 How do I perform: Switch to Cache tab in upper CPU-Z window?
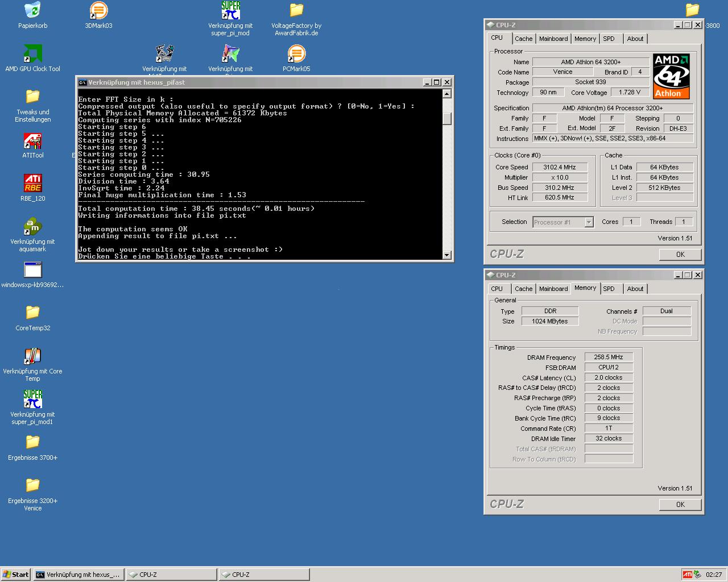pyautogui.click(x=524, y=39)
